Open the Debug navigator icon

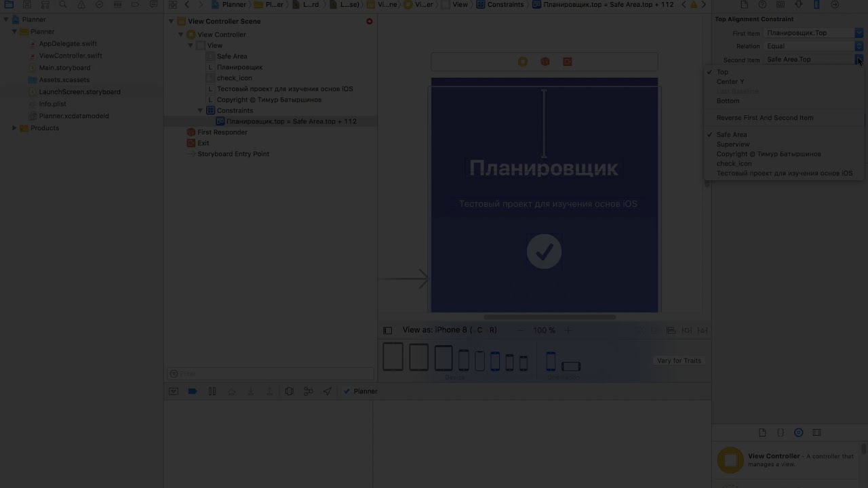tap(117, 5)
